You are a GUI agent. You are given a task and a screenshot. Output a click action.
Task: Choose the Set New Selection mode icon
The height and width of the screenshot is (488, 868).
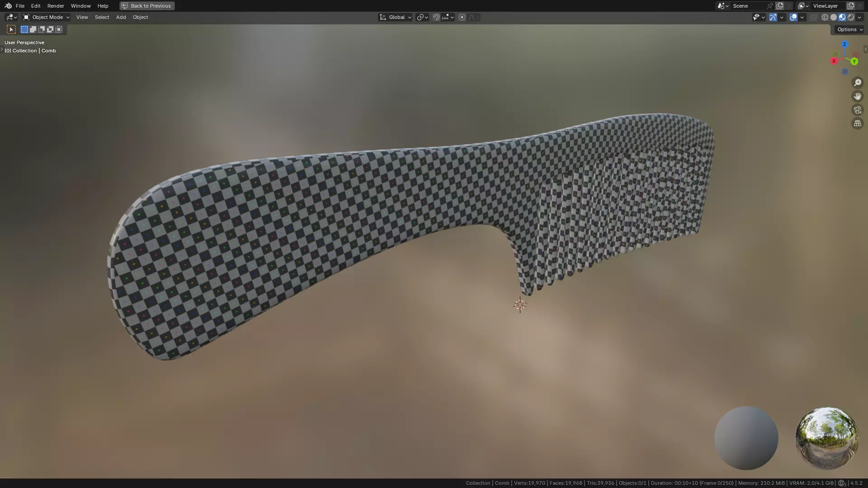click(24, 29)
